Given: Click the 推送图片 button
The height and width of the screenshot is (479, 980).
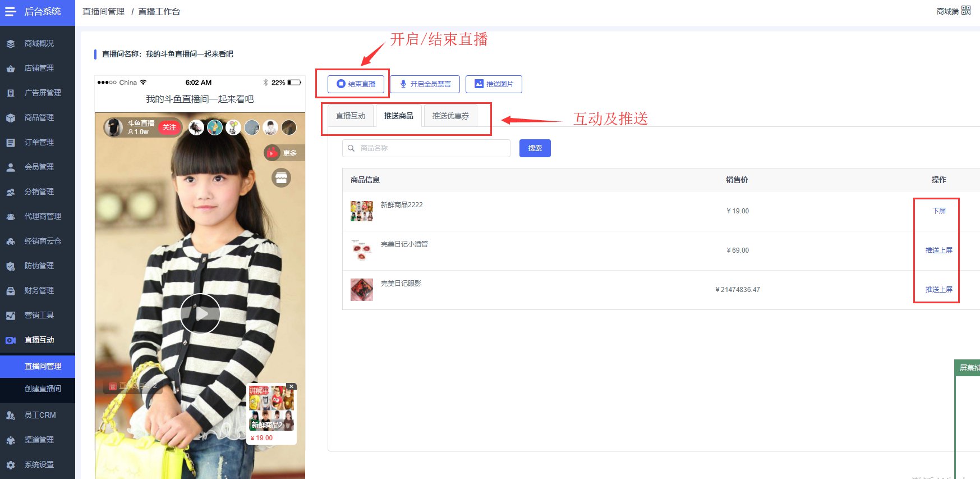Looking at the screenshot, I should (494, 84).
